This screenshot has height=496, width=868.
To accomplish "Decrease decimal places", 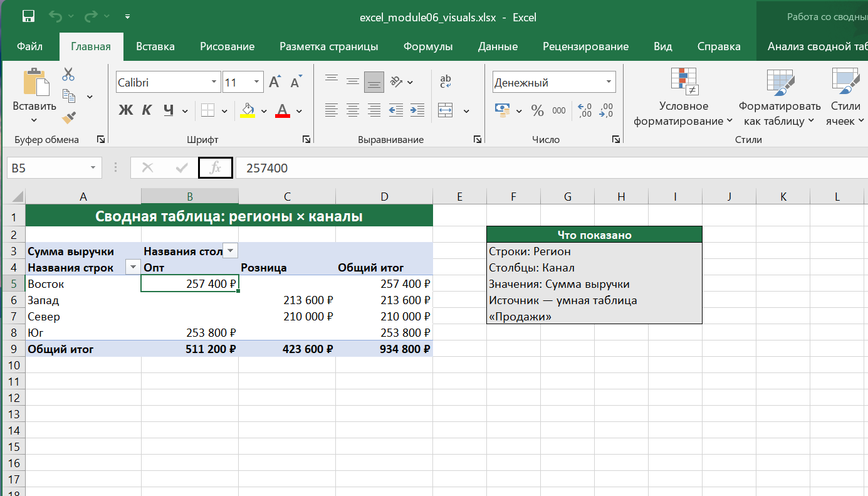I will click(606, 110).
